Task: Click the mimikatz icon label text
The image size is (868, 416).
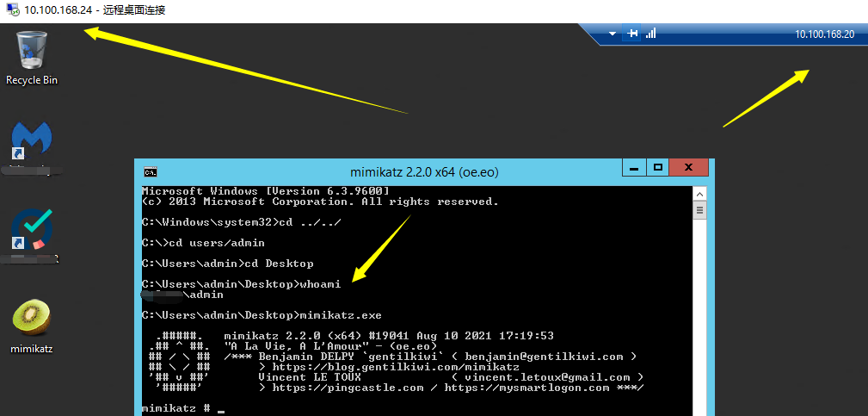Action: [x=32, y=350]
